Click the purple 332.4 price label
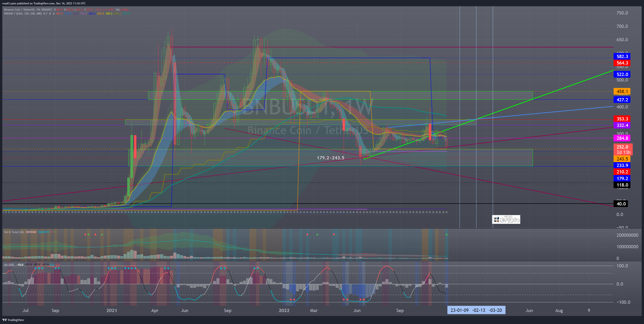Screen dimensions: 644x324 (622, 126)
